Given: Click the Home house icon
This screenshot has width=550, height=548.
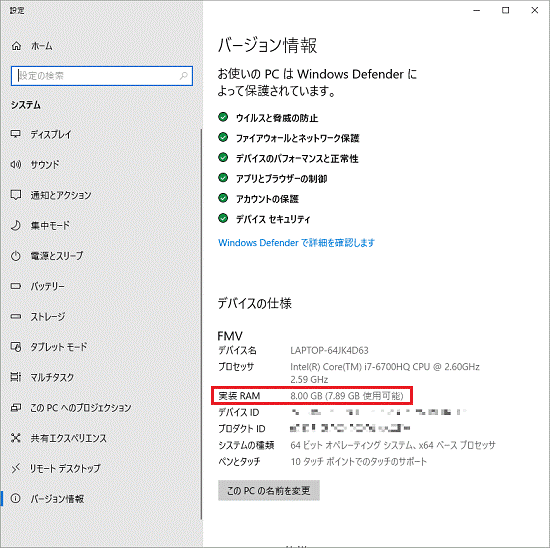Looking at the screenshot, I should coord(16,46).
